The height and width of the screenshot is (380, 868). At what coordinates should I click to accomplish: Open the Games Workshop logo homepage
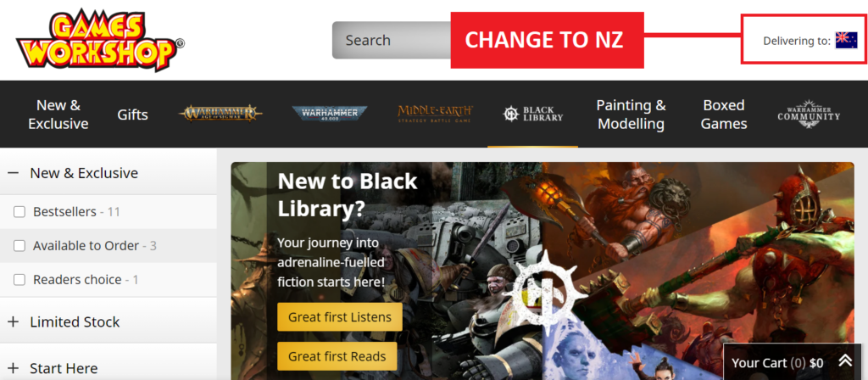point(100,41)
